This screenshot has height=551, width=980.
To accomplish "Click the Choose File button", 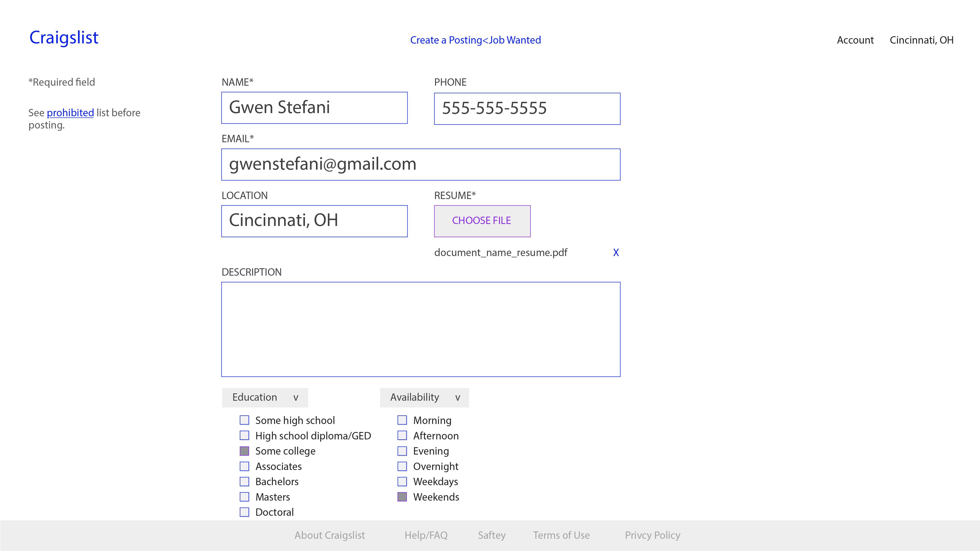I will [482, 221].
